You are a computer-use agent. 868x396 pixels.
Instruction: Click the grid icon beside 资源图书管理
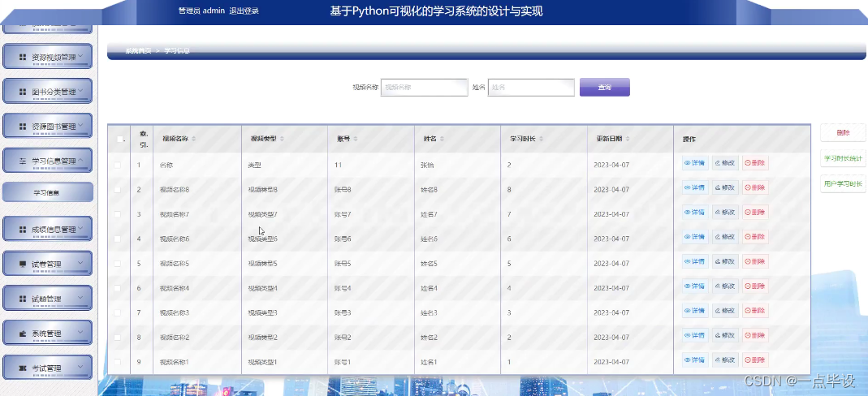pyautogui.click(x=23, y=127)
